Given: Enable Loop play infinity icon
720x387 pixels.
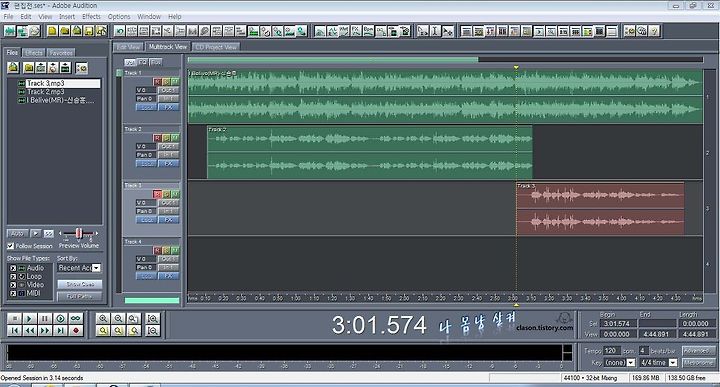Looking at the screenshot, I should (x=76, y=318).
